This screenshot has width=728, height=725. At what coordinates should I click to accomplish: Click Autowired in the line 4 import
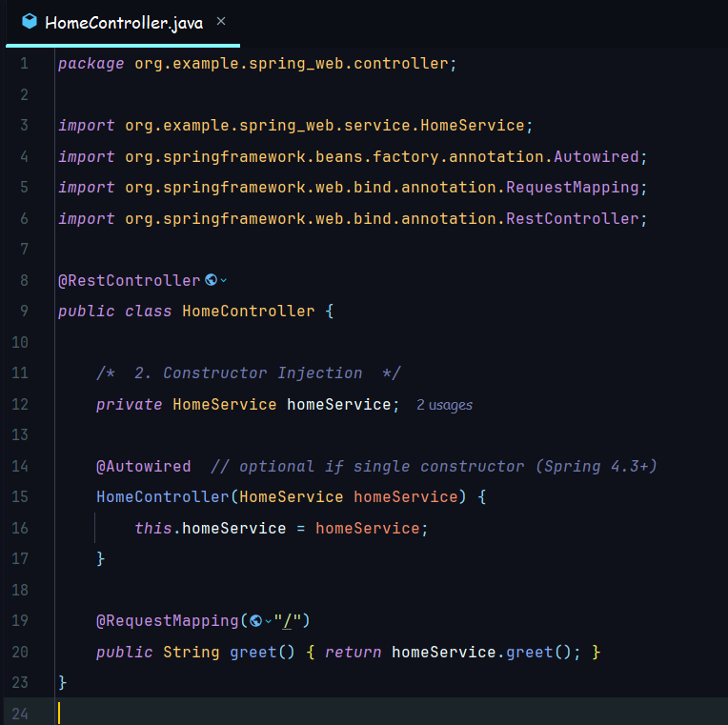(597, 156)
